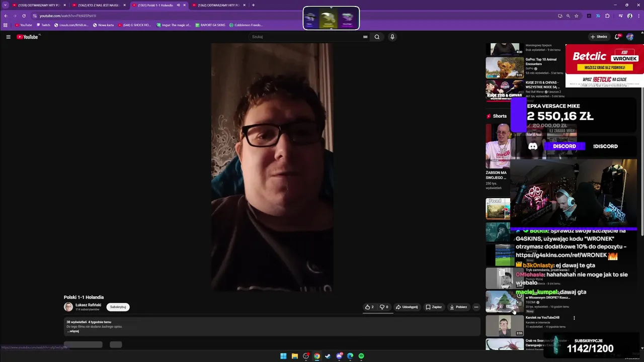Open Spotify from taskbar
Viewport: 644px width, 362px height.
[361, 356]
